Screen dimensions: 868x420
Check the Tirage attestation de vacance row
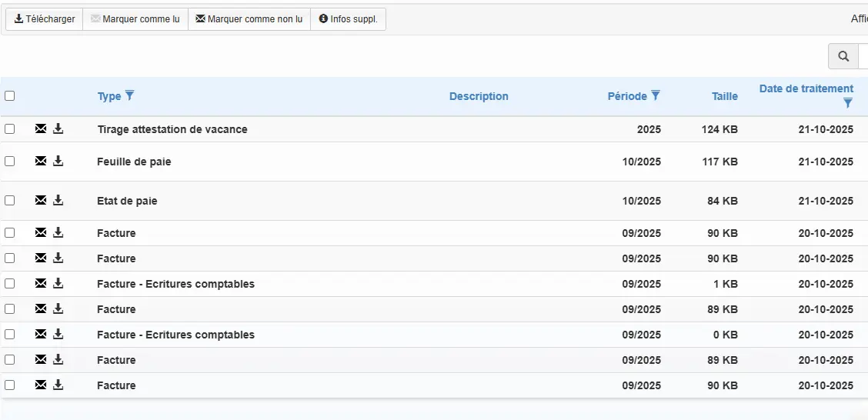pyautogui.click(x=10, y=129)
